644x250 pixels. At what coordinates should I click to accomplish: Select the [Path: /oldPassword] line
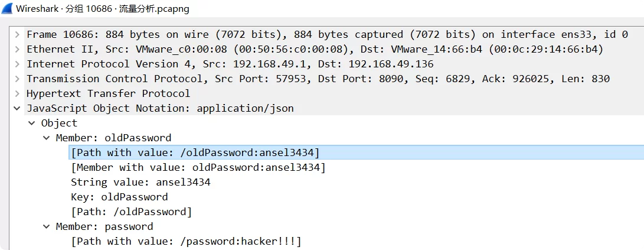coord(131,212)
